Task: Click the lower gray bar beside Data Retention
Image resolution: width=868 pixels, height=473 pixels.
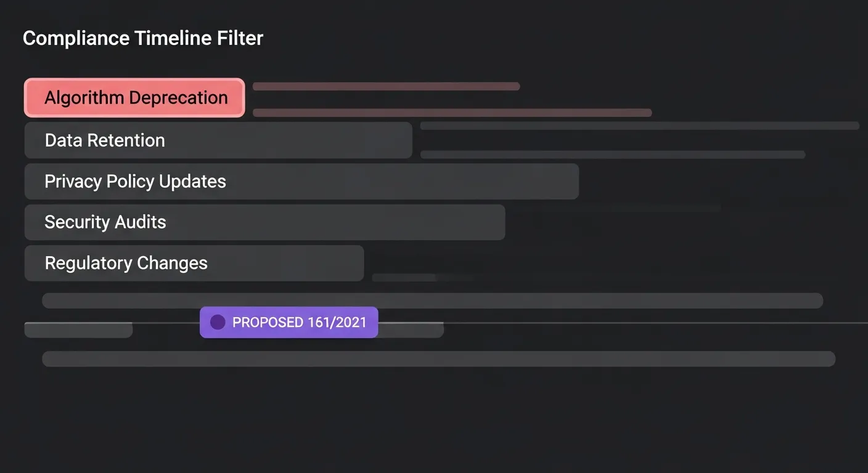Action: tap(612, 155)
